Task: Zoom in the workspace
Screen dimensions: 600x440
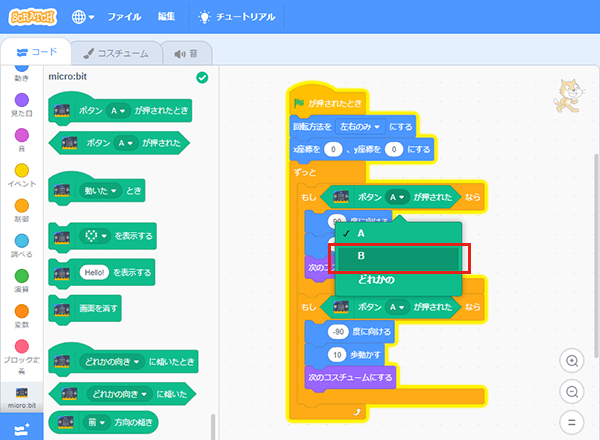Action: click(x=572, y=361)
